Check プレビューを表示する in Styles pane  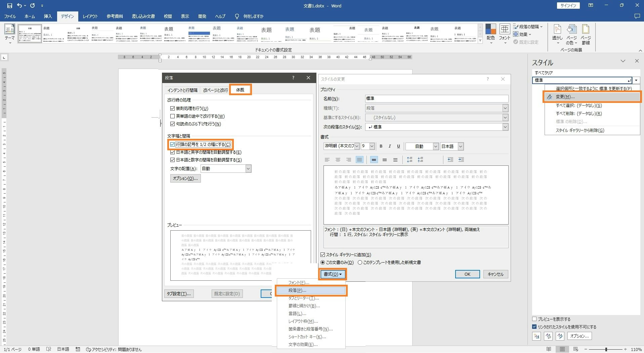pyautogui.click(x=534, y=319)
